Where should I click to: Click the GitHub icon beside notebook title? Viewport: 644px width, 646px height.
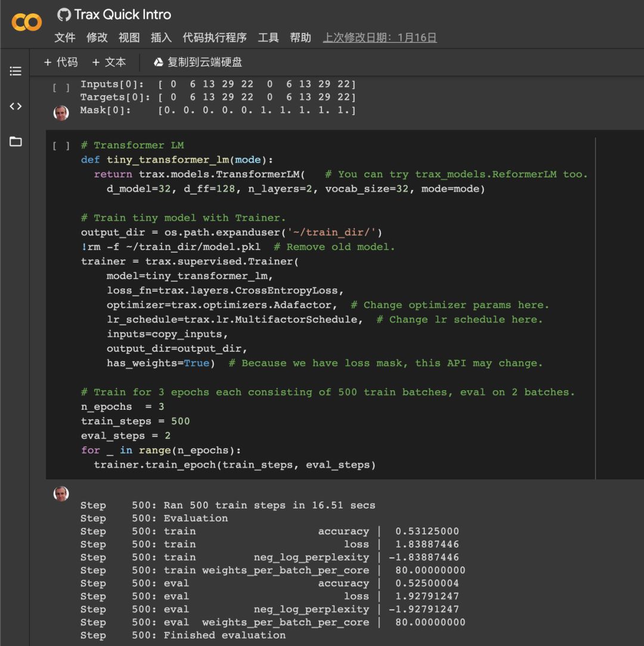(64, 15)
